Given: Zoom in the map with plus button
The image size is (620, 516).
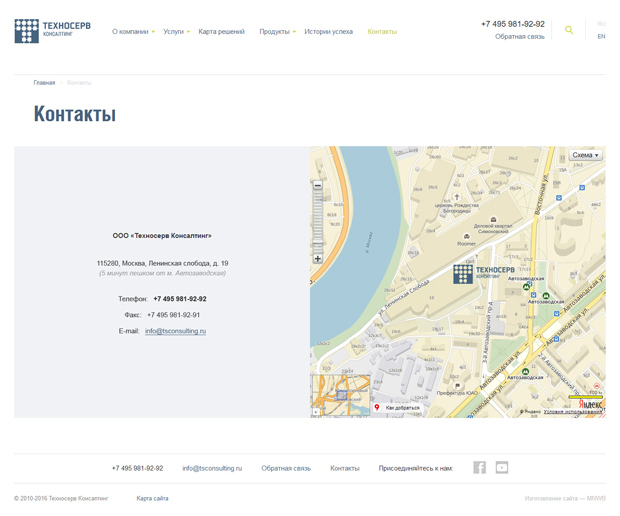Looking at the screenshot, I should tap(318, 259).
